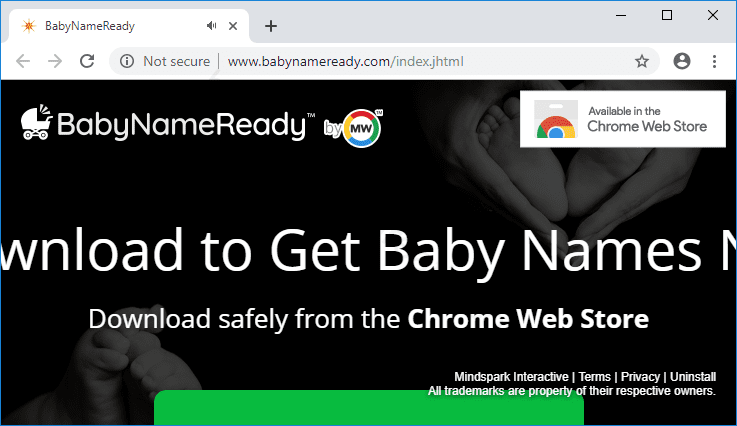Click the Not secure site info icon

pos(127,61)
